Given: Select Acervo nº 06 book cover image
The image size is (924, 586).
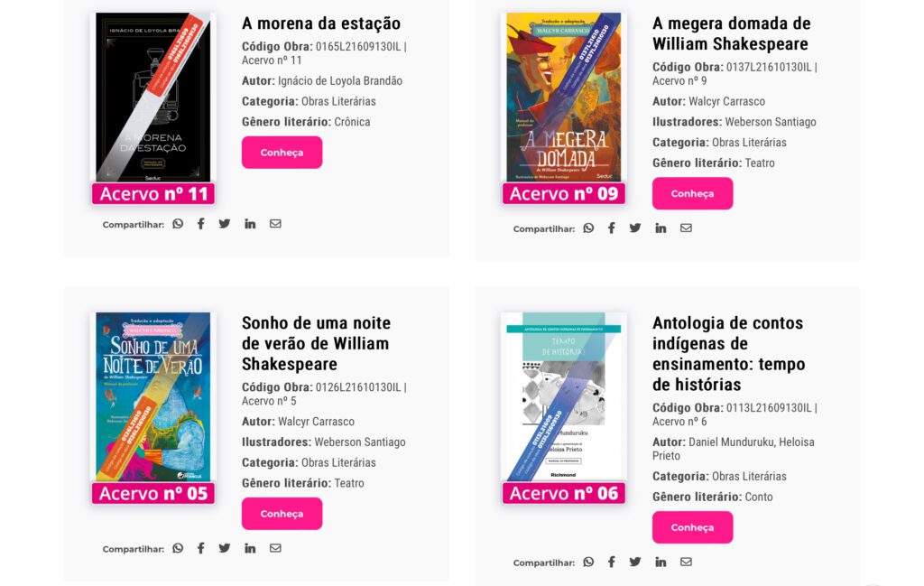Looking at the screenshot, I should [x=564, y=396].
